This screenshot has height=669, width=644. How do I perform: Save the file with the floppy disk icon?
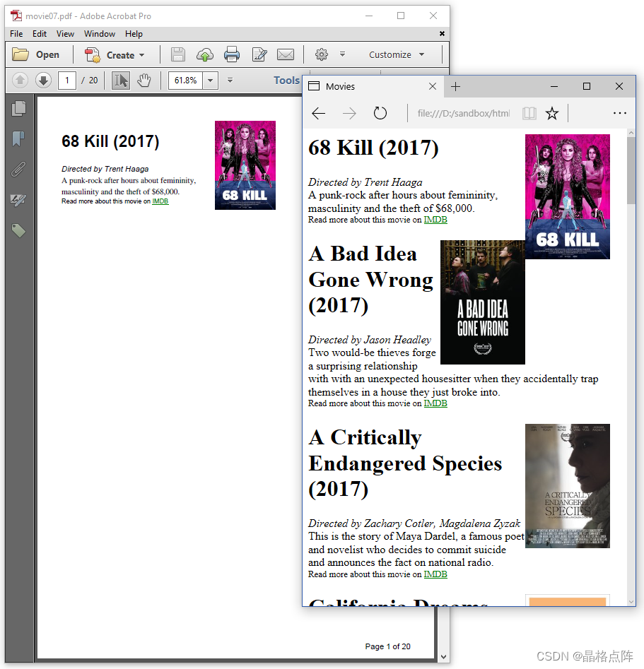(178, 54)
